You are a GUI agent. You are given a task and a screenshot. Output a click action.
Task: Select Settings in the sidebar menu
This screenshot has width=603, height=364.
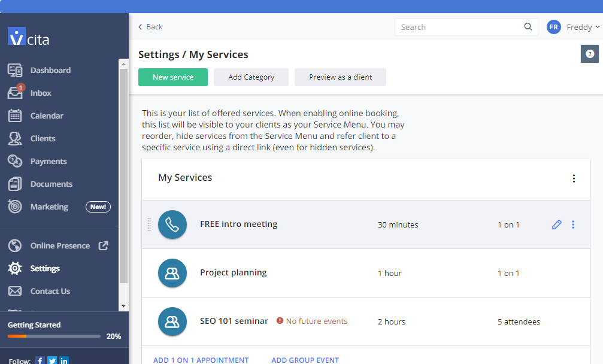point(44,268)
